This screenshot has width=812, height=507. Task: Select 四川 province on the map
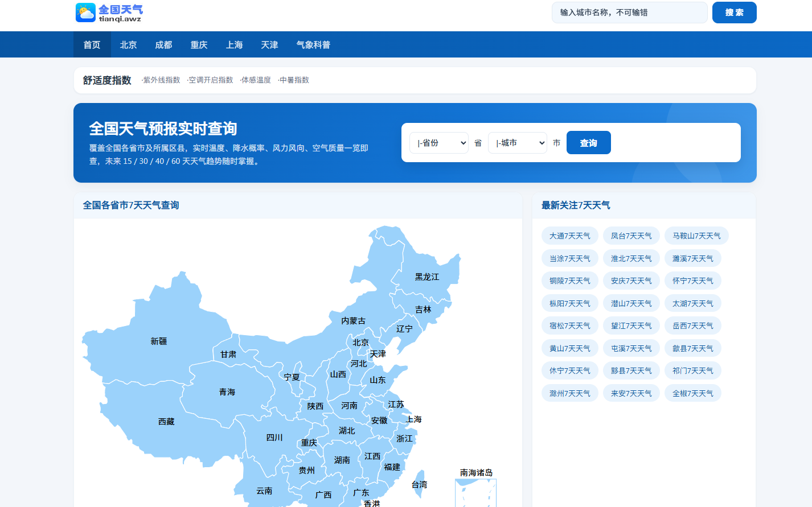[x=274, y=438]
